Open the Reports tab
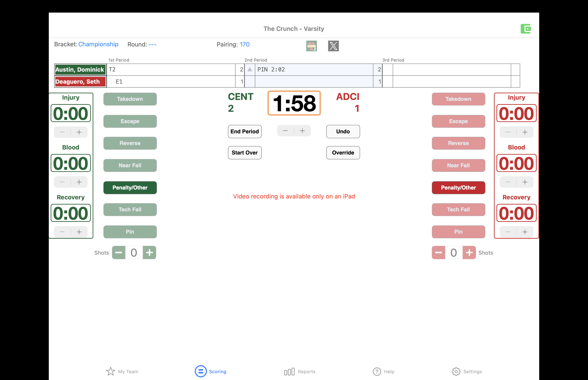This screenshot has height=380, width=588. [x=300, y=371]
